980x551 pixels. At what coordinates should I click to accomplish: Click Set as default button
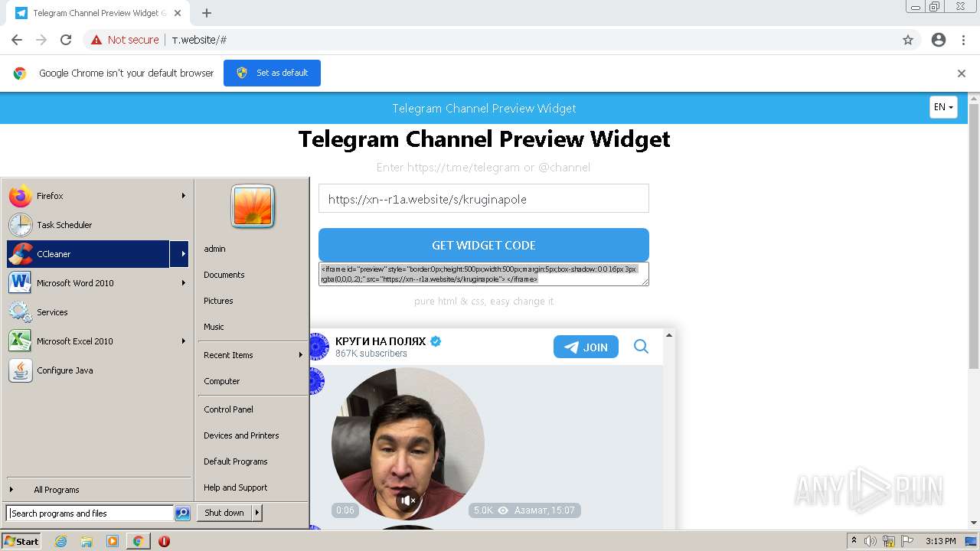coord(272,73)
